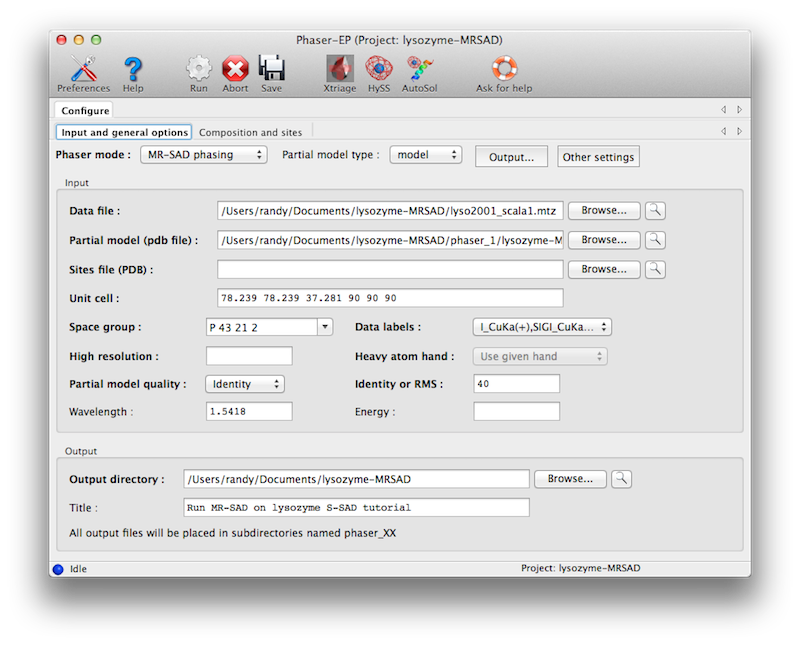Click the Abort toolbar icon

tap(235, 70)
